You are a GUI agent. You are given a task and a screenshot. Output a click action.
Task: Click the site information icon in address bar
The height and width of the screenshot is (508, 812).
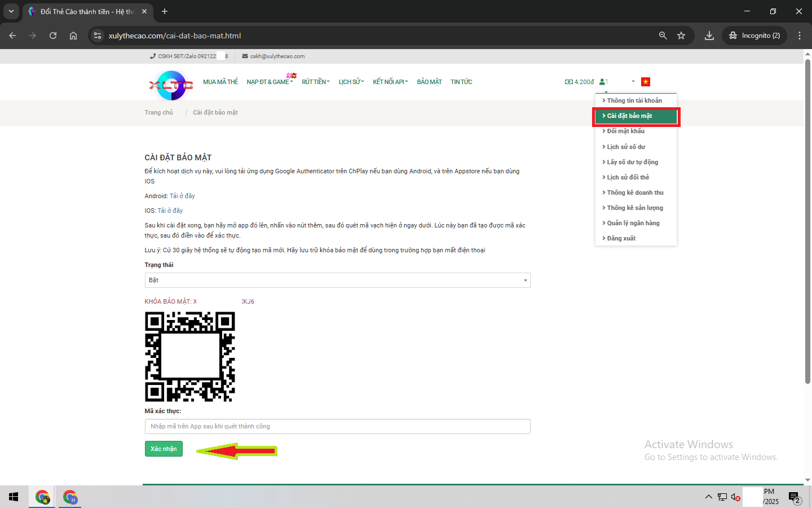pyautogui.click(x=98, y=36)
